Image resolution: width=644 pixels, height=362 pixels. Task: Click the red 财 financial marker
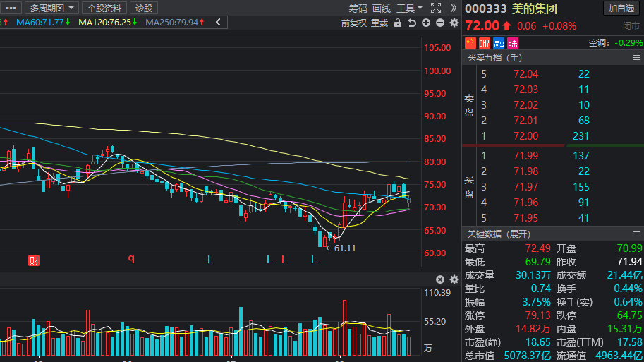(33, 260)
